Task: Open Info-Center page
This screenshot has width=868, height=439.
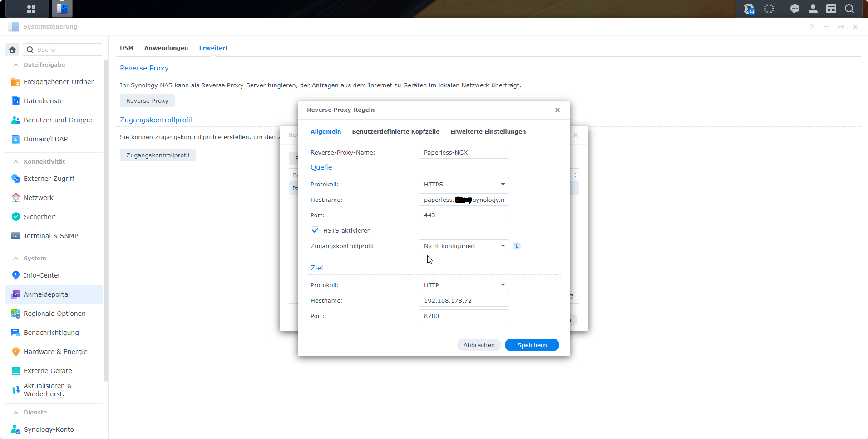Action: pyautogui.click(x=54, y=275)
